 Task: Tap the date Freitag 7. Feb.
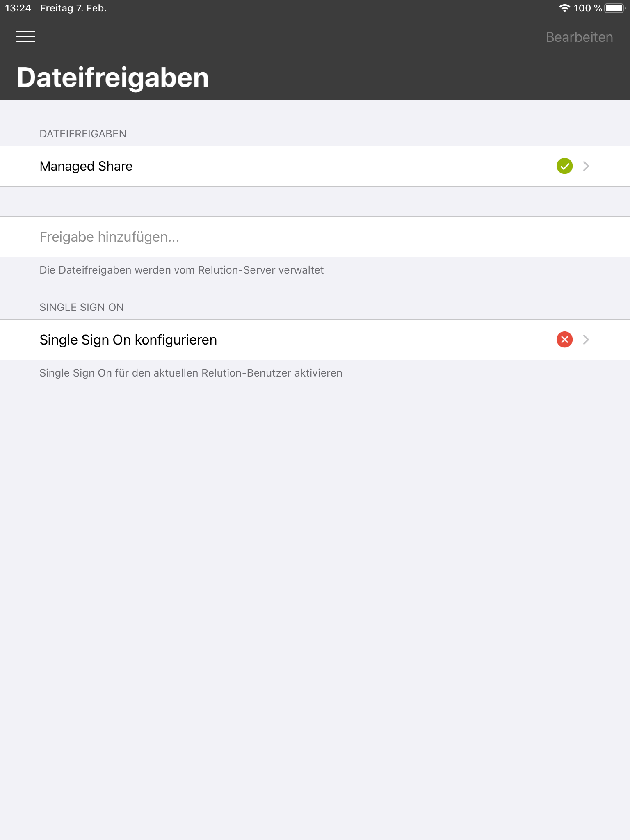[73, 8]
